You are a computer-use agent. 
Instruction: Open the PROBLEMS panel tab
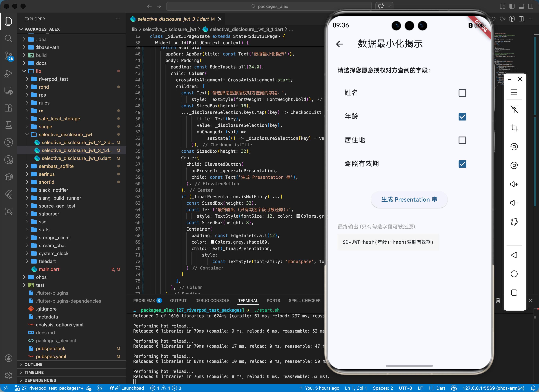pos(144,300)
